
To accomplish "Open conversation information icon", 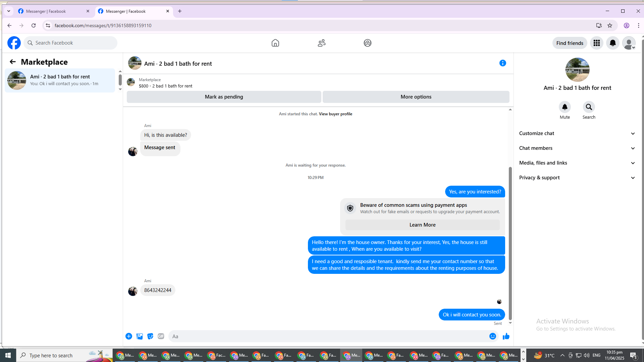I will pos(502,63).
